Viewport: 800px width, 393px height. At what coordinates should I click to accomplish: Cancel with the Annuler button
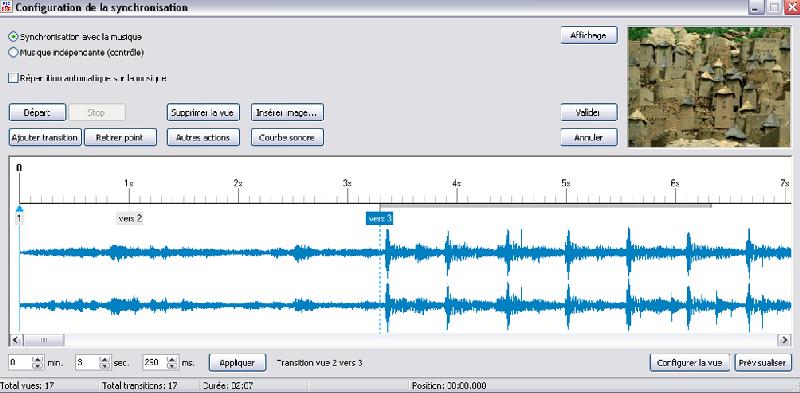tap(589, 137)
